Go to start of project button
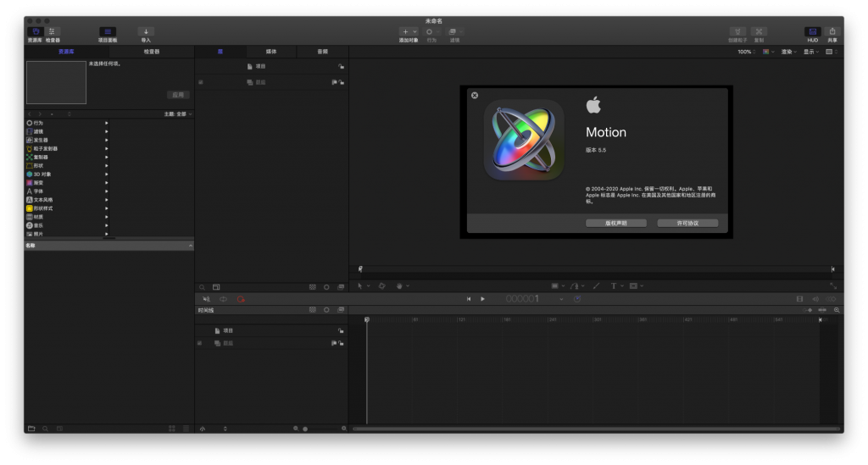The width and height of the screenshot is (868, 465). (x=468, y=299)
